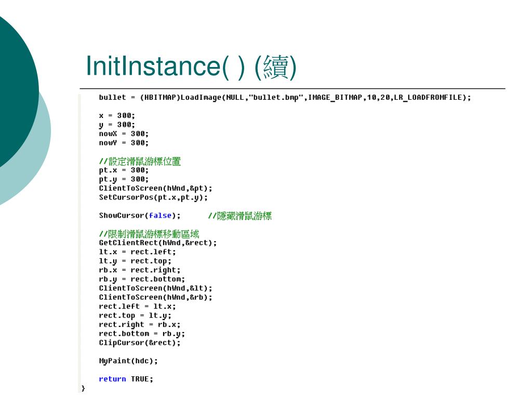The image size is (532, 399).
Task: Select the line "GetClientRect(hWnd,&rect);"
Action: click(158, 243)
